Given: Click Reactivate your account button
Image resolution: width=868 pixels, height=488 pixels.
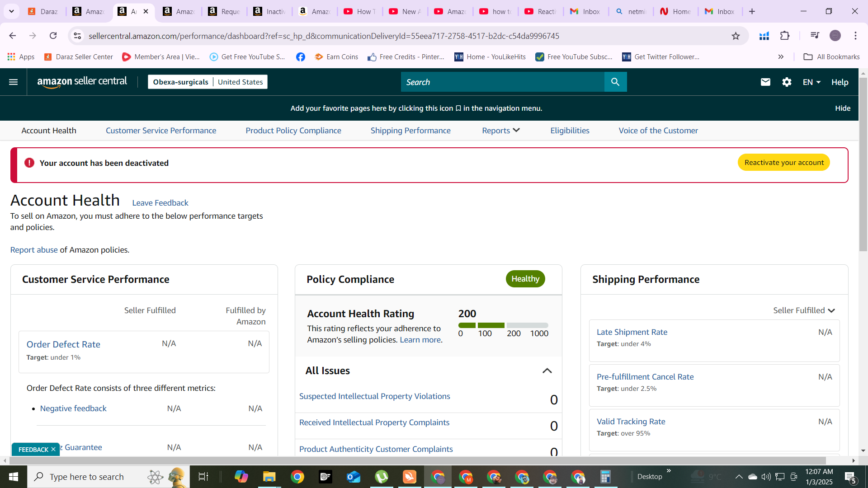Looking at the screenshot, I should click(784, 163).
